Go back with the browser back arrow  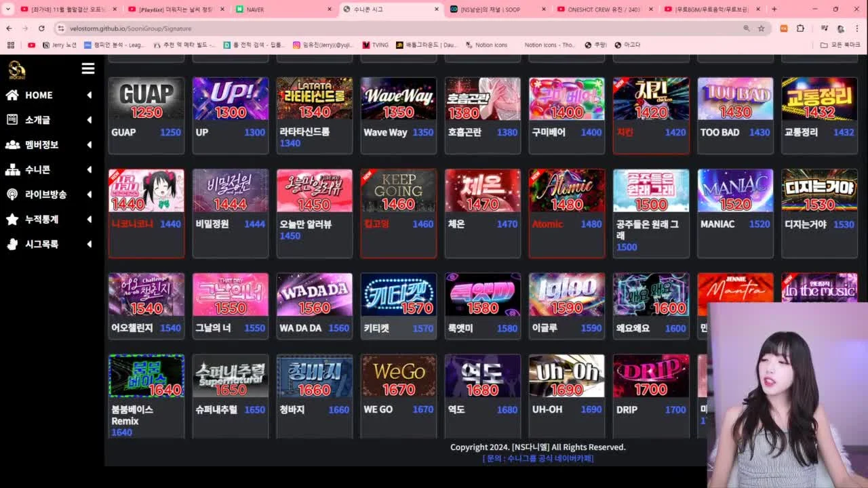click(x=9, y=28)
